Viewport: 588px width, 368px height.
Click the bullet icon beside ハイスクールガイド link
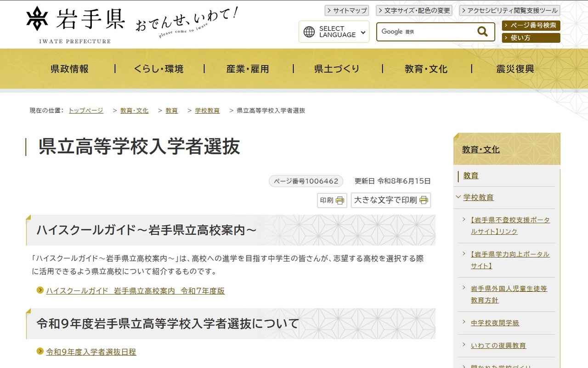pyautogui.click(x=40, y=290)
